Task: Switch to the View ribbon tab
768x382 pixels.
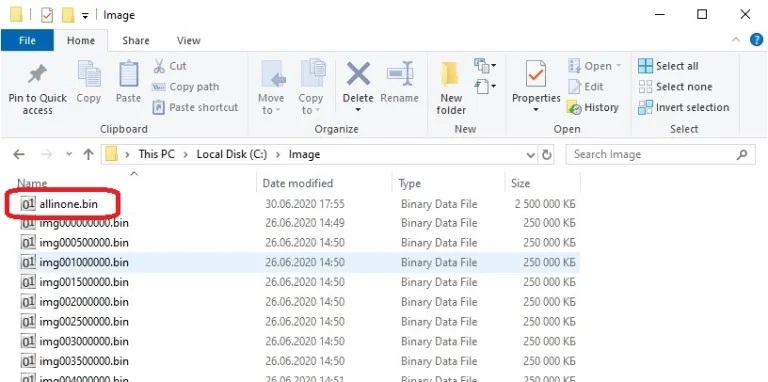Action: pyautogui.click(x=189, y=41)
